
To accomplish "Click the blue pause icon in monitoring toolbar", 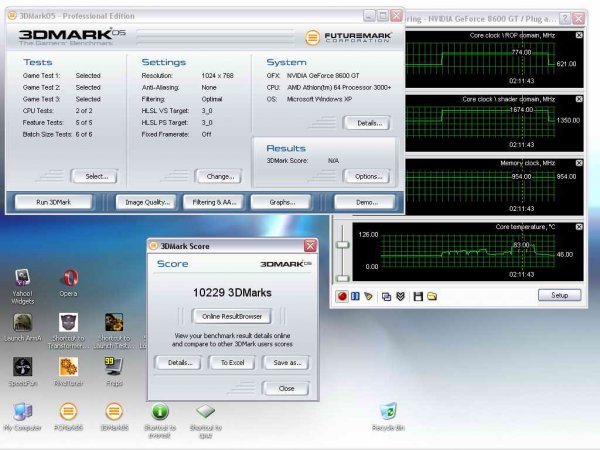I will point(355,296).
